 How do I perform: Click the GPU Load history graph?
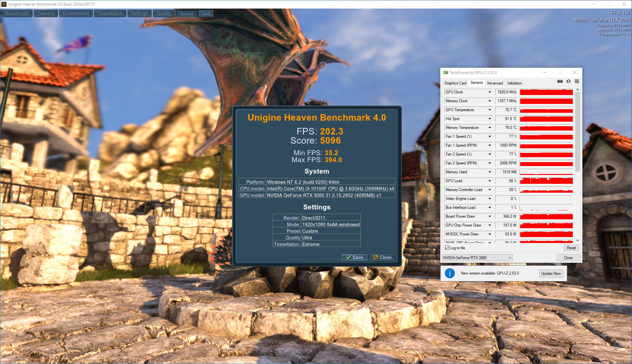pos(546,181)
